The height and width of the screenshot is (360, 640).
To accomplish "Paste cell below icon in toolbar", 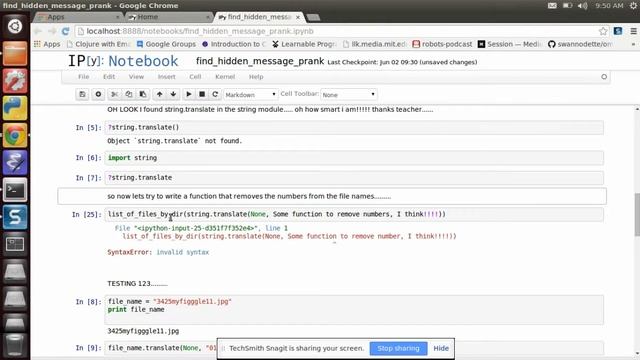I will (143, 94).
